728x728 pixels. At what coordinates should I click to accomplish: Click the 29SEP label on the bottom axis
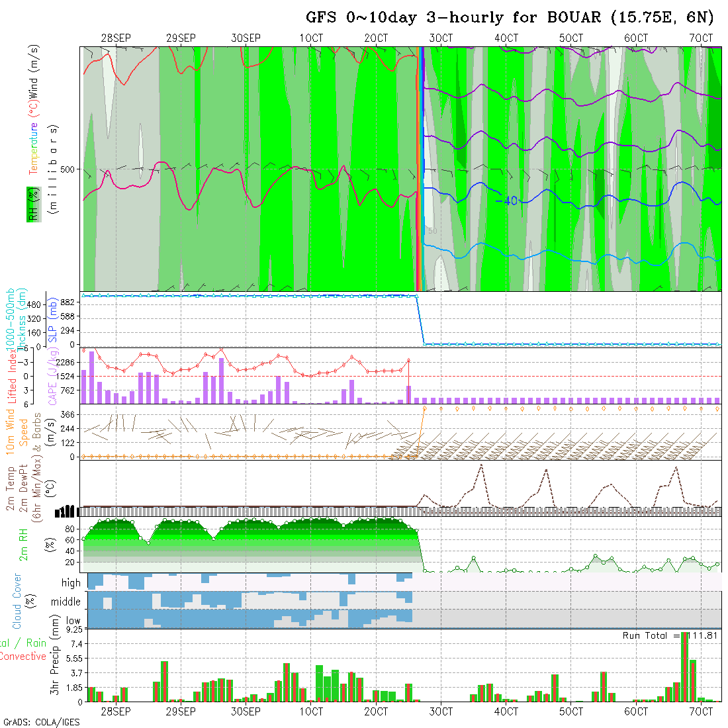pyautogui.click(x=181, y=711)
